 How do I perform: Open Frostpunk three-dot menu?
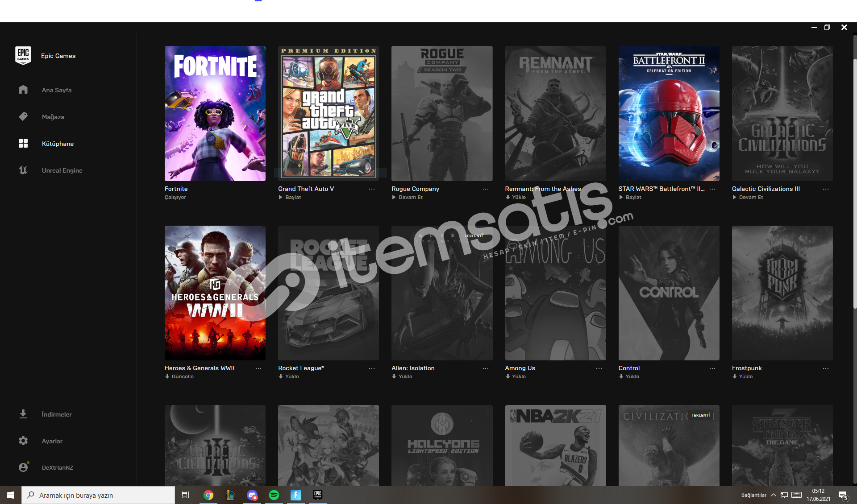[826, 368]
